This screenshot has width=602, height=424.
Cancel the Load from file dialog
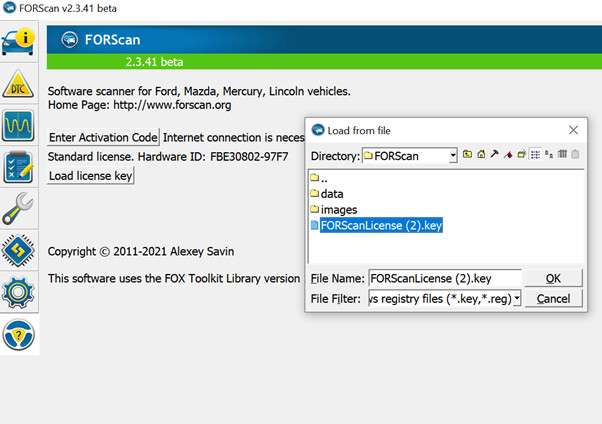tap(553, 299)
